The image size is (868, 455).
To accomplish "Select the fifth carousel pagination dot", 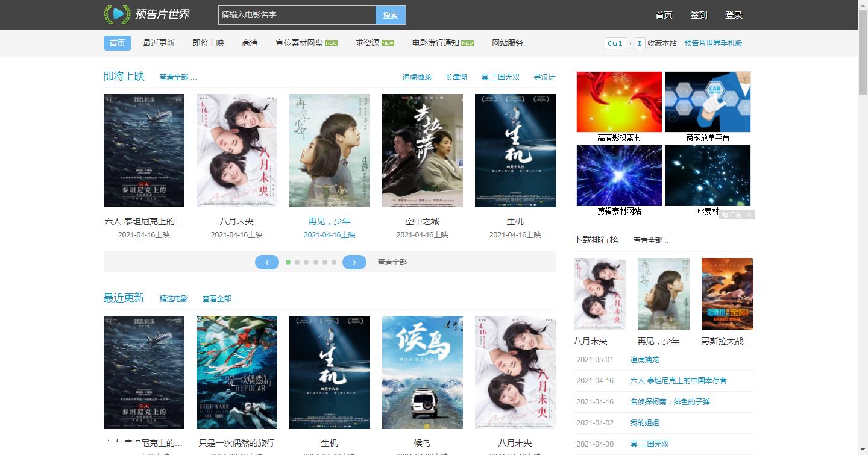I will [x=325, y=262].
